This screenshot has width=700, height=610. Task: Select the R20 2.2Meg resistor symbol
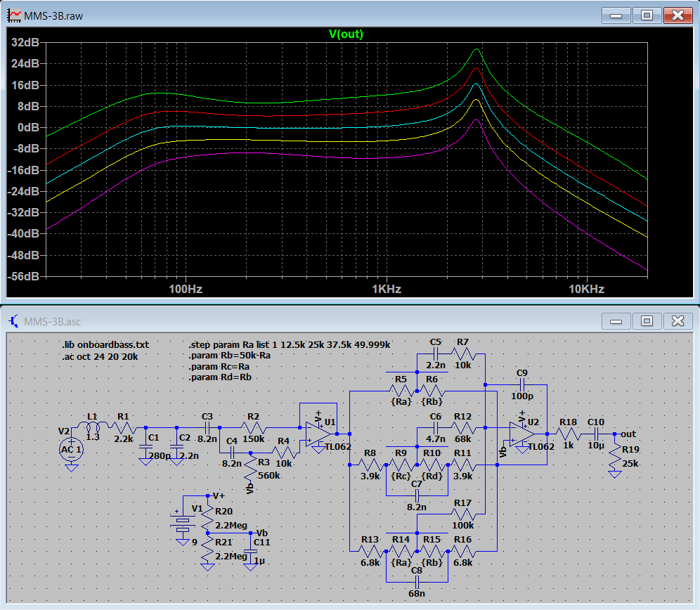point(207,518)
